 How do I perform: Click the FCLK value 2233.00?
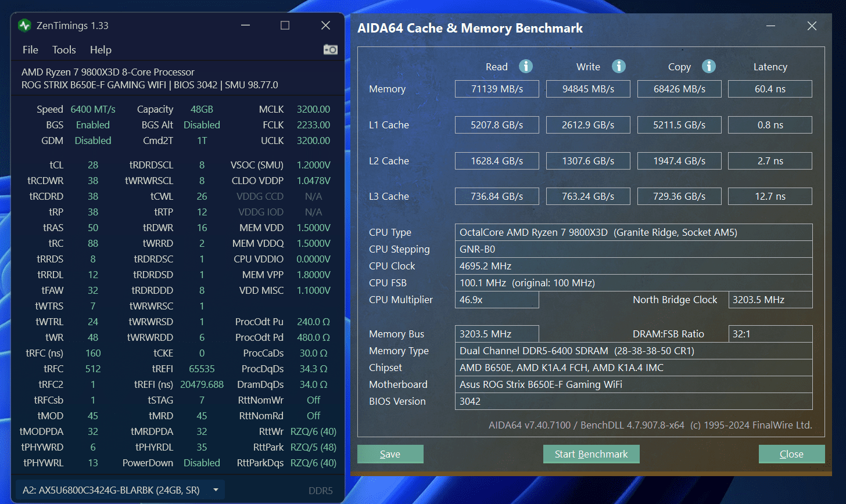pos(313,125)
